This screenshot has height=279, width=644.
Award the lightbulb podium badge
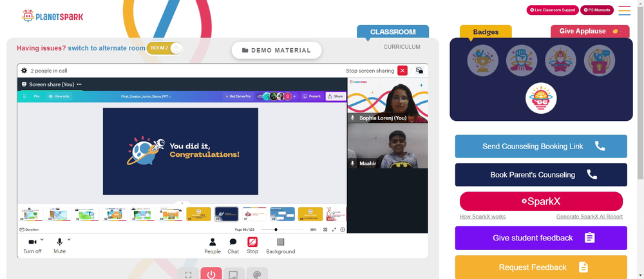(599, 60)
